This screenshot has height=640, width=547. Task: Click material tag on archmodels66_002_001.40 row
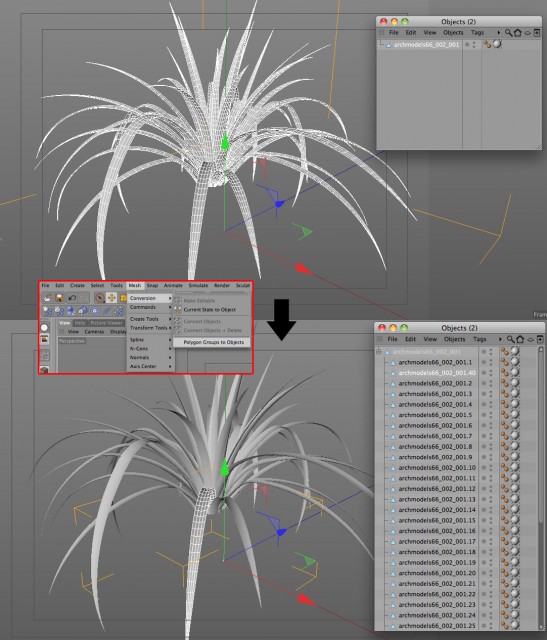tap(514, 373)
